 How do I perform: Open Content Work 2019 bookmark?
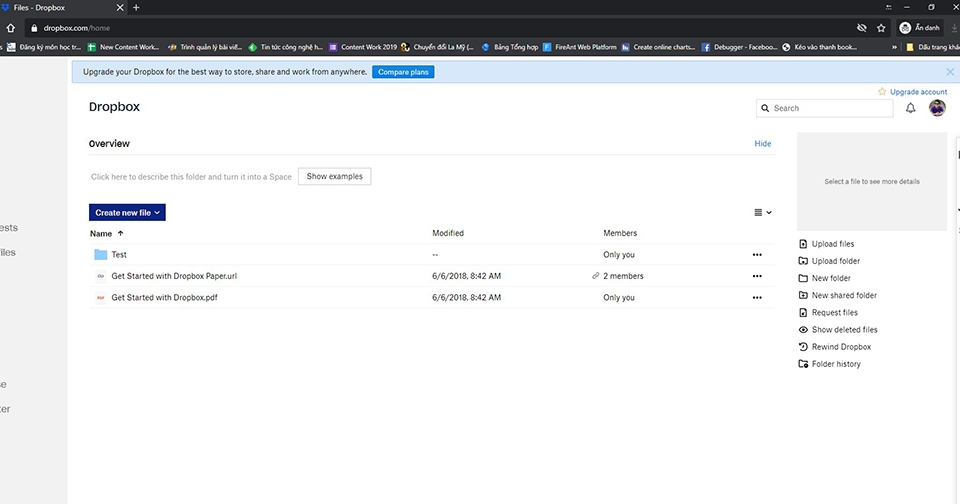363,47
